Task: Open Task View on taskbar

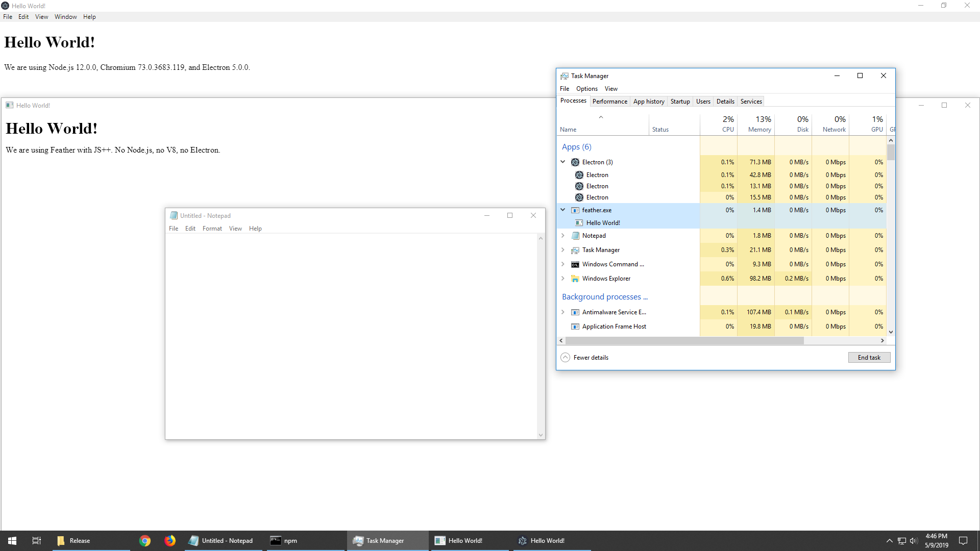Action: click(x=36, y=541)
